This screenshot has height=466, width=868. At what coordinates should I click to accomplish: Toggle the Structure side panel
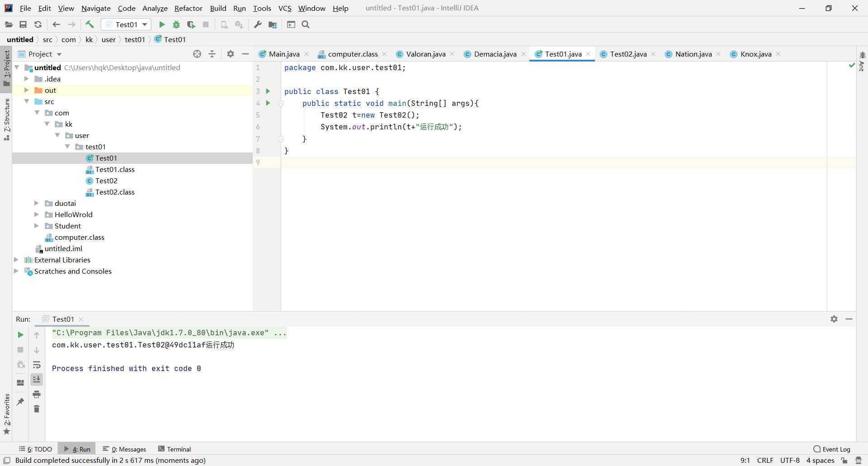click(6, 119)
